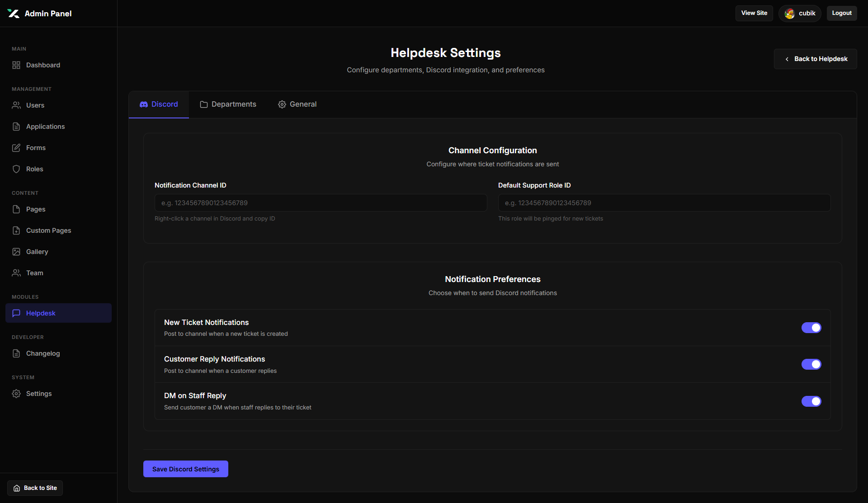This screenshot has width=868, height=503.
Task: Open the Team sidebar item
Action: (x=58, y=273)
